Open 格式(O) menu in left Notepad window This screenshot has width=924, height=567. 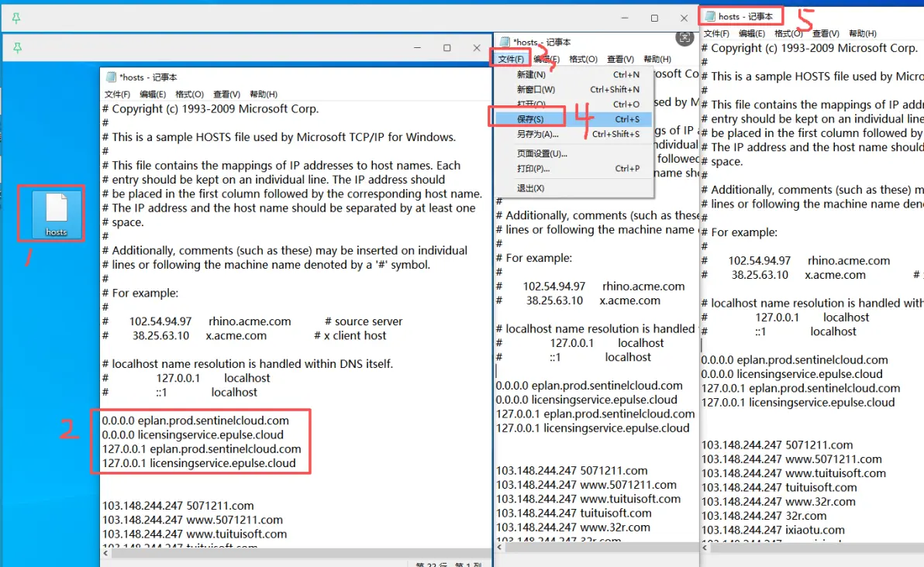click(x=189, y=94)
